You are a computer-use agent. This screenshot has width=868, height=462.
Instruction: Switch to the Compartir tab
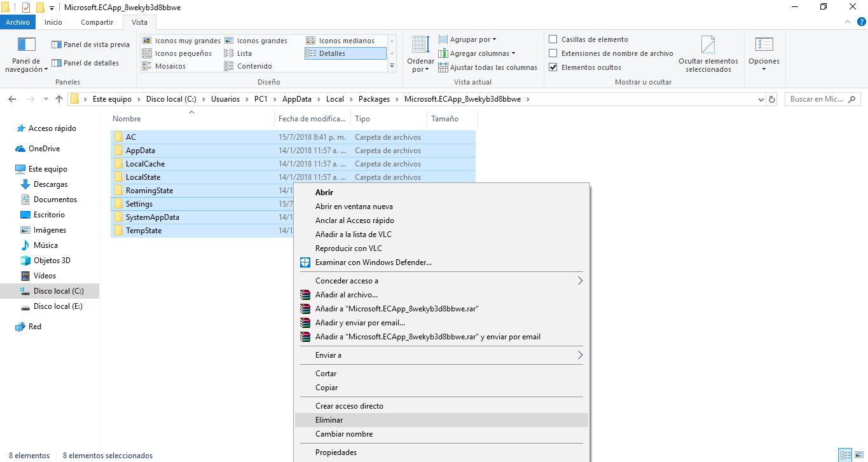97,22
